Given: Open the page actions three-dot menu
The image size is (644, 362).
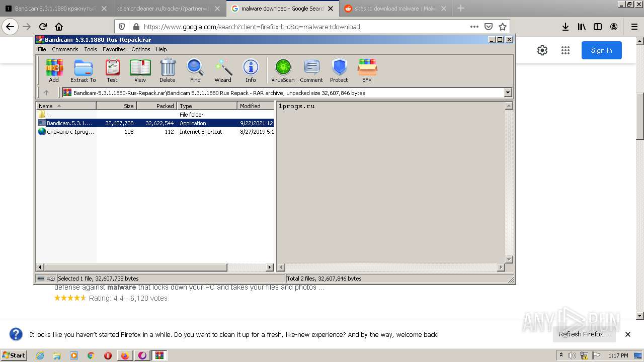Looking at the screenshot, I should click(474, 27).
